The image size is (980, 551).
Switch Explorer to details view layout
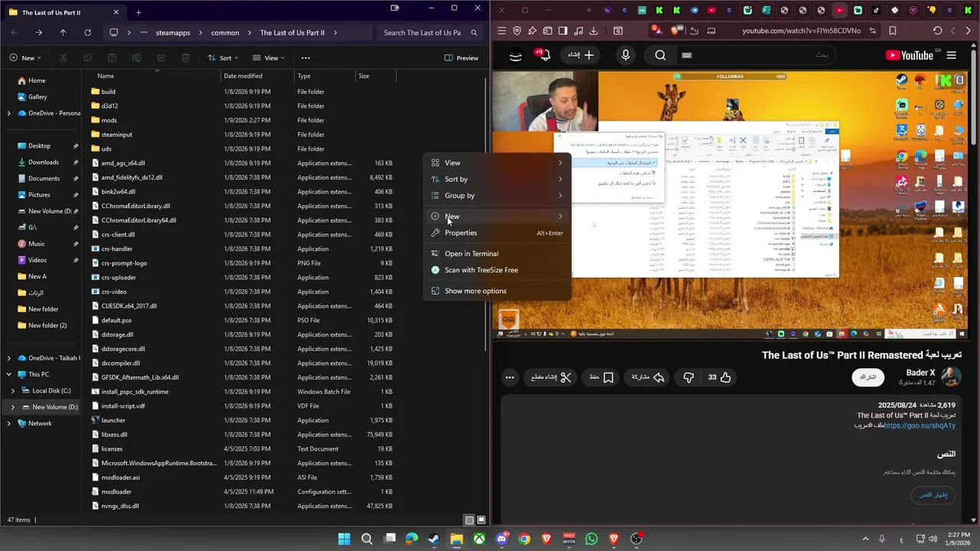pos(469,520)
